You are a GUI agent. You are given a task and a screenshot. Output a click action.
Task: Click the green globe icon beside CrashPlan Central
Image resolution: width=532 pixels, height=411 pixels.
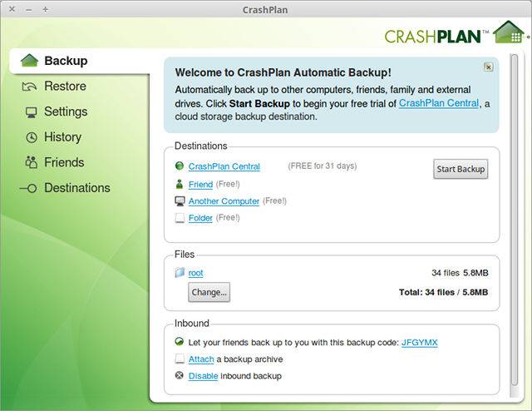[180, 166]
